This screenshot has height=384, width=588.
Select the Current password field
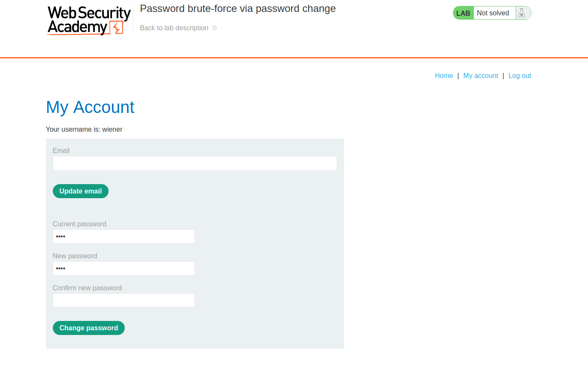click(123, 237)
